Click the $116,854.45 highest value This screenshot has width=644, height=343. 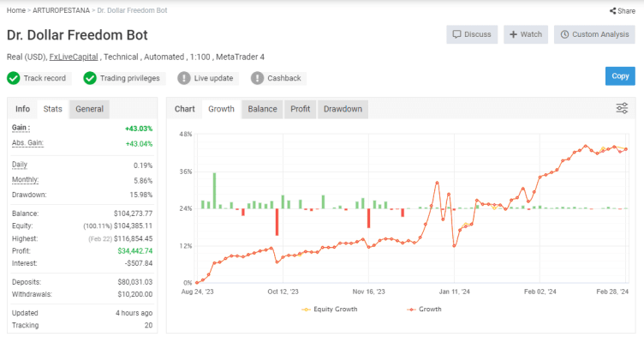[133, 238]
